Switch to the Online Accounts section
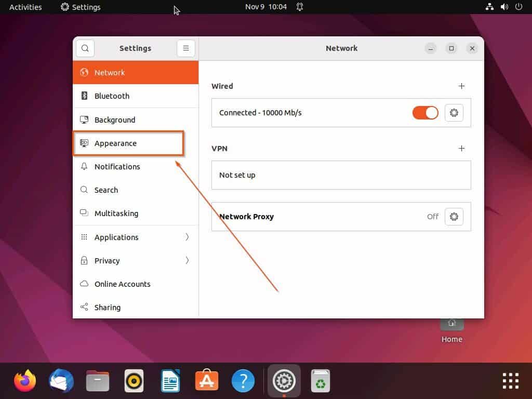Screen dimensions: 532x399 [122, 284]
